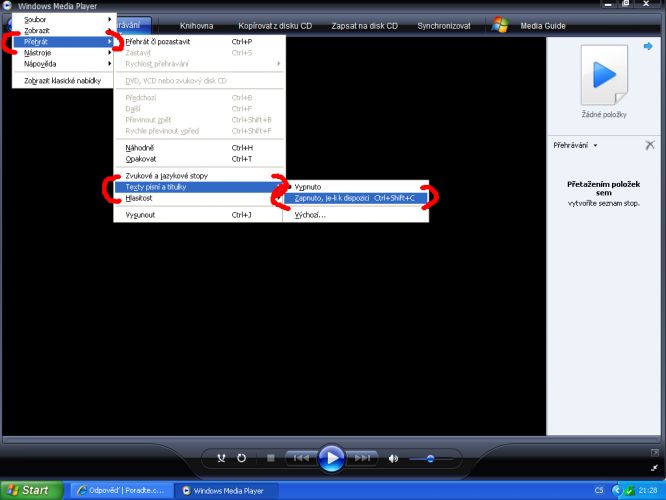The image size is (666, 500).
Task: Expand Zvukové a jazykové stopy submenu
Action: (199, 176)
